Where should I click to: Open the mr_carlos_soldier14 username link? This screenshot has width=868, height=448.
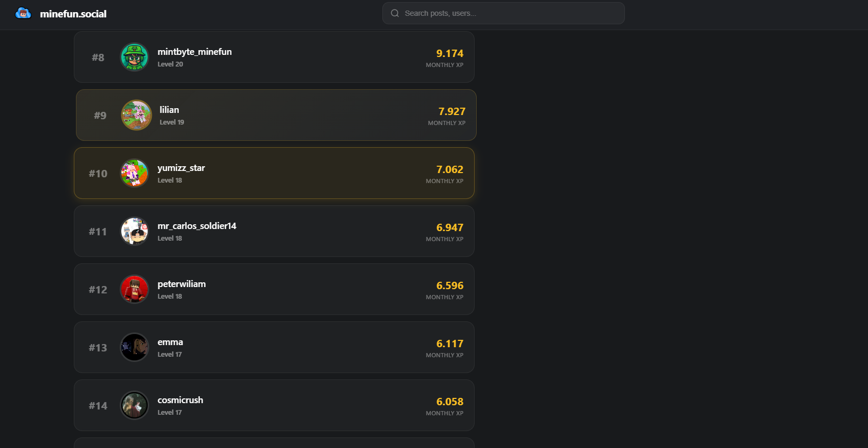(197, 226)
